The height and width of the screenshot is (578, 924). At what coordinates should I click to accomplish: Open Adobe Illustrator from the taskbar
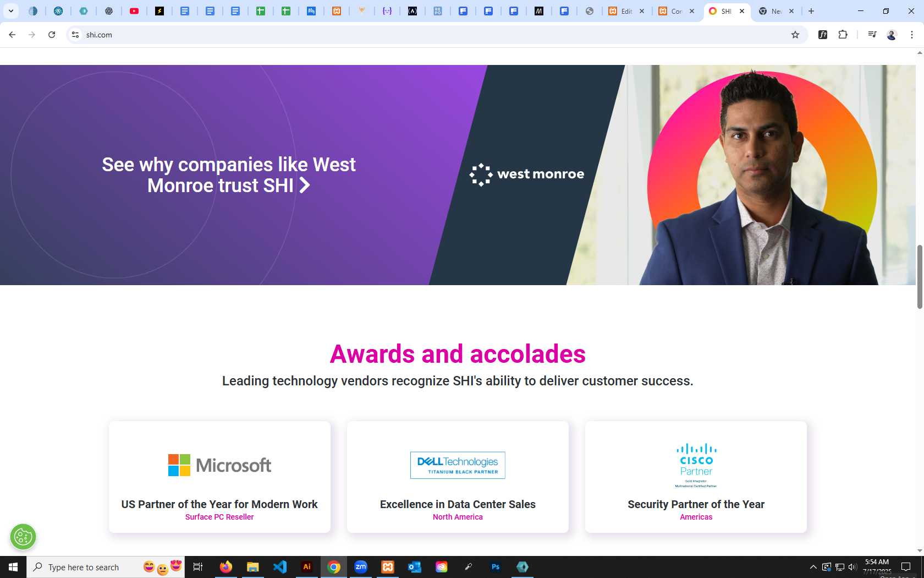pyautogui.click(x=307, y=567)
